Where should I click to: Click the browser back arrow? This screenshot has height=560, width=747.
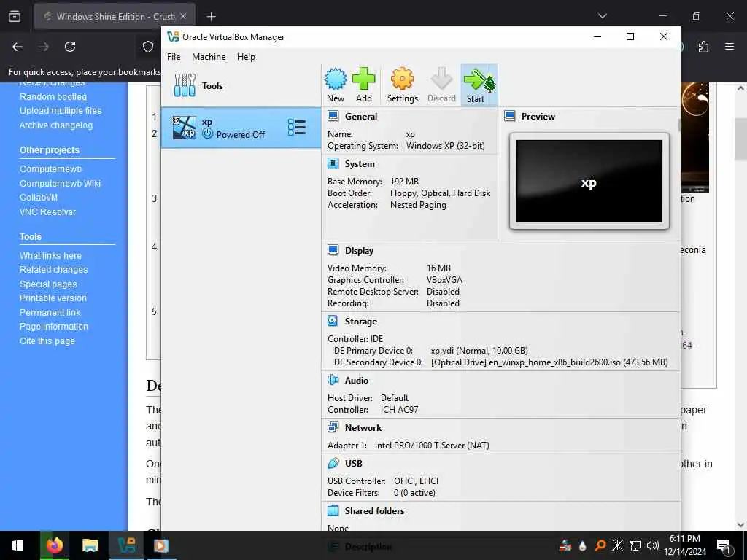coord(18,47)
